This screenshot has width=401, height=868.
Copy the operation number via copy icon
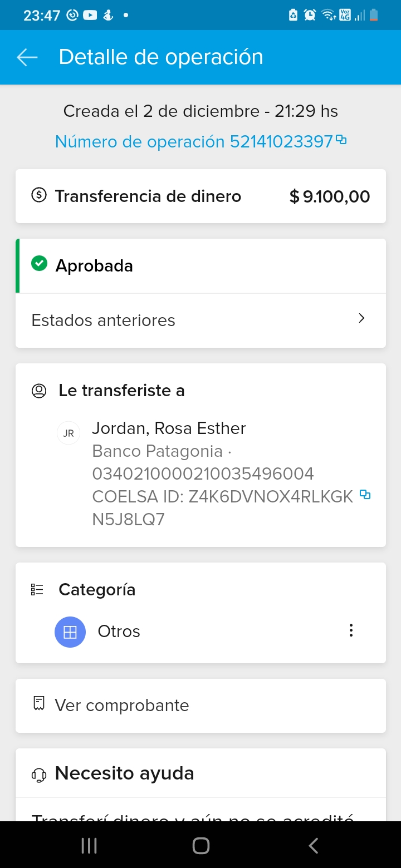[341, 140]
